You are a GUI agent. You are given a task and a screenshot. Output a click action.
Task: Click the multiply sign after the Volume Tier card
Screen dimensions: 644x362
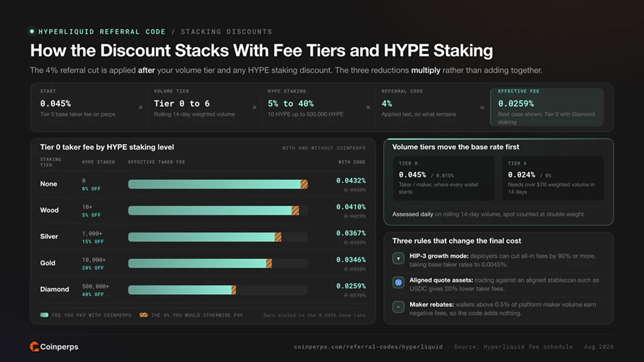tap(254, 108)
